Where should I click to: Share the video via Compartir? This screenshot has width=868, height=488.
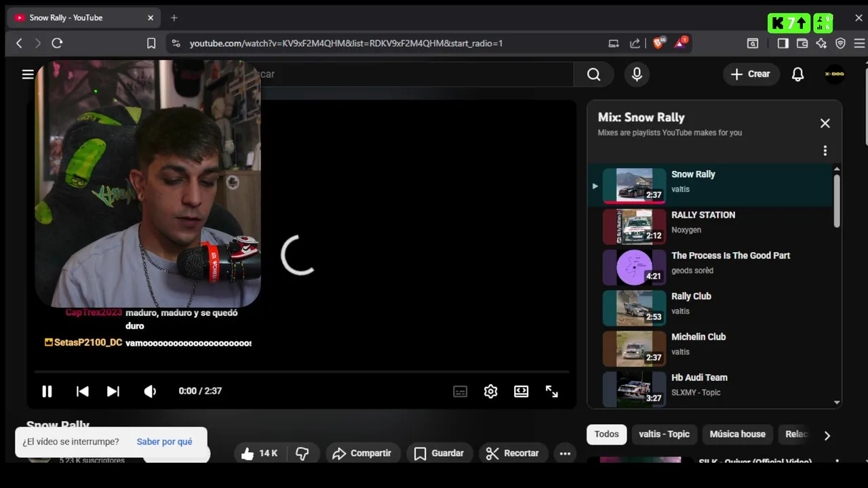[362, 453]
